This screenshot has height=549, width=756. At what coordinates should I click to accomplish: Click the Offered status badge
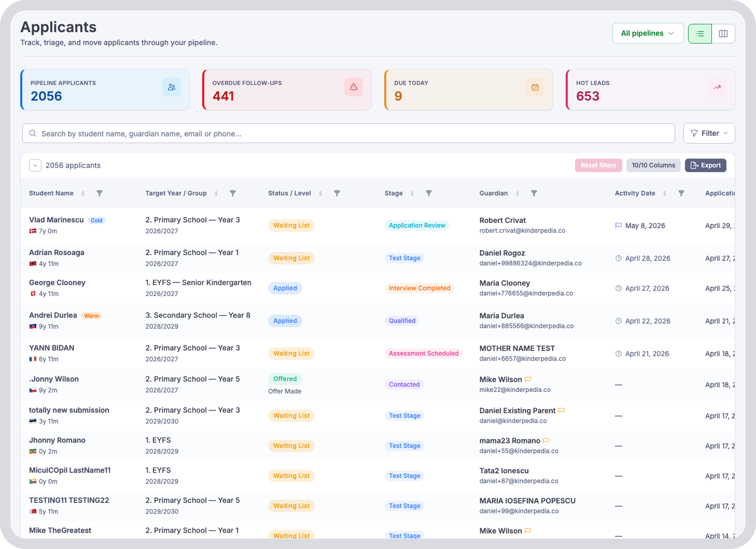coord(285,379)
